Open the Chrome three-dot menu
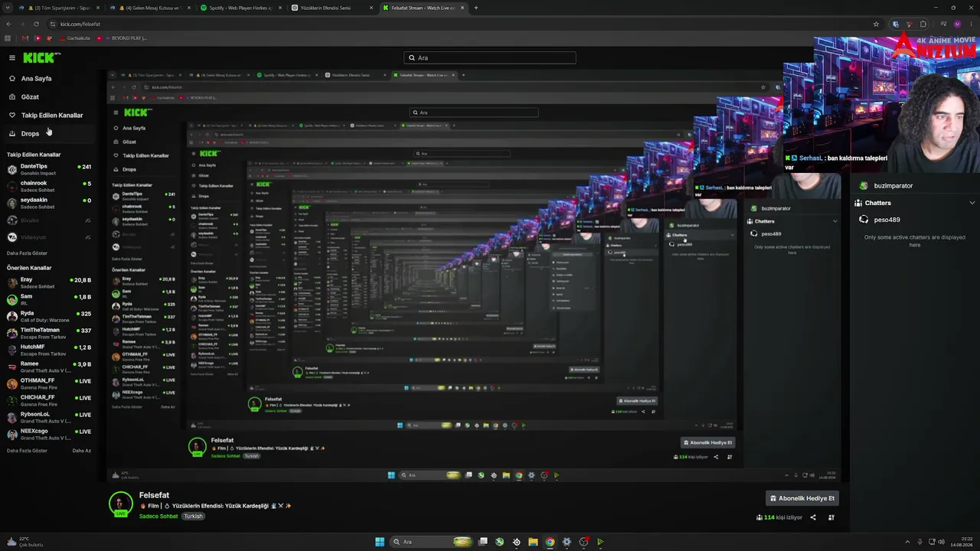The image size is (980, 551). coord(971,24)
